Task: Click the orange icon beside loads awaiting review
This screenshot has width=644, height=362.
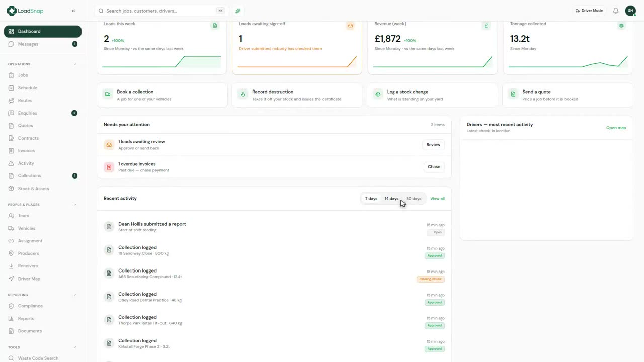Action: click(109, 145)
